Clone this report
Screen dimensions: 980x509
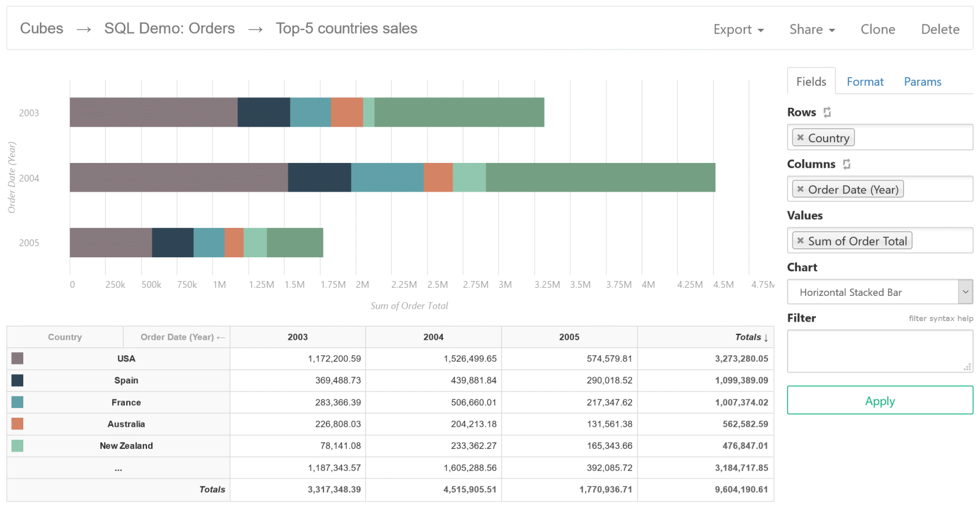(877, 29)
